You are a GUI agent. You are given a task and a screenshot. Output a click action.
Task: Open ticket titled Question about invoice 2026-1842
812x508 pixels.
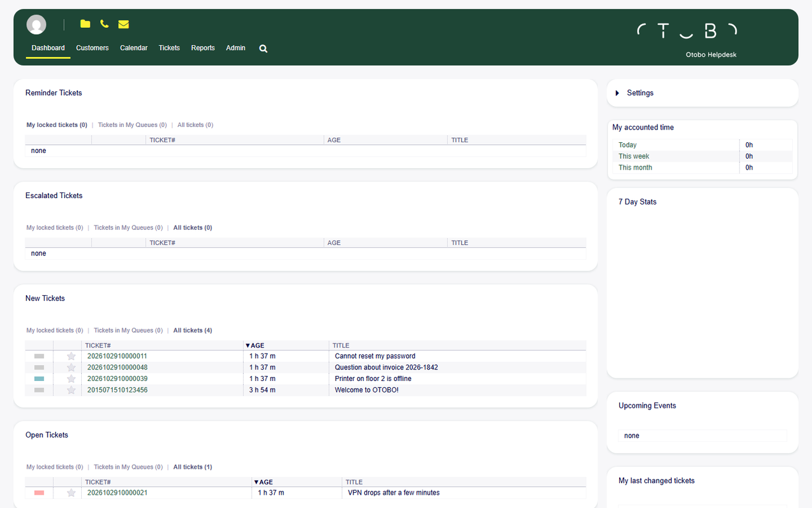click(386, 368)
